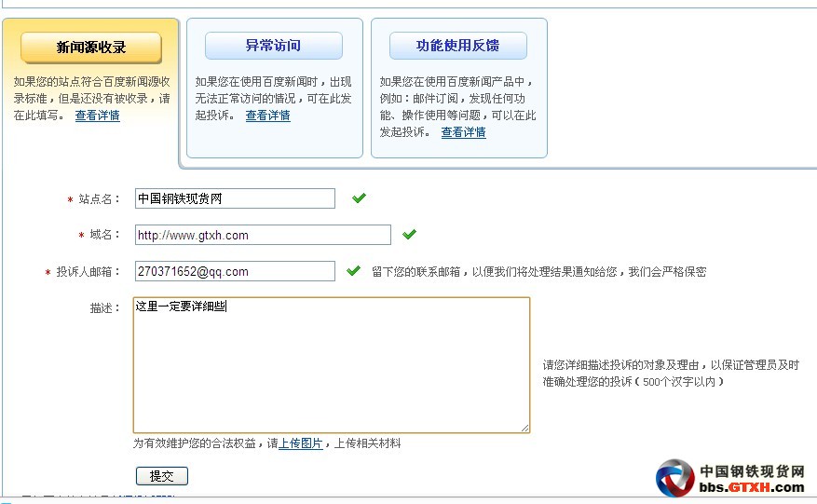The image size is (817, 504).
Task: Click the 上传图片 link
Action: coord(301,443)
